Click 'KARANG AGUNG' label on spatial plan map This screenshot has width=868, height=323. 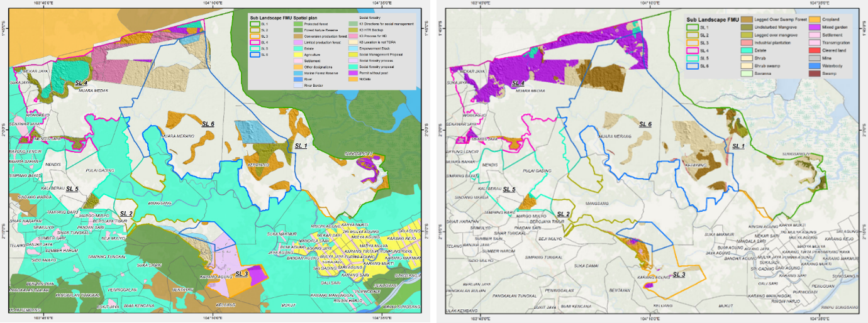pyautogui.click(x=216, y=276)
